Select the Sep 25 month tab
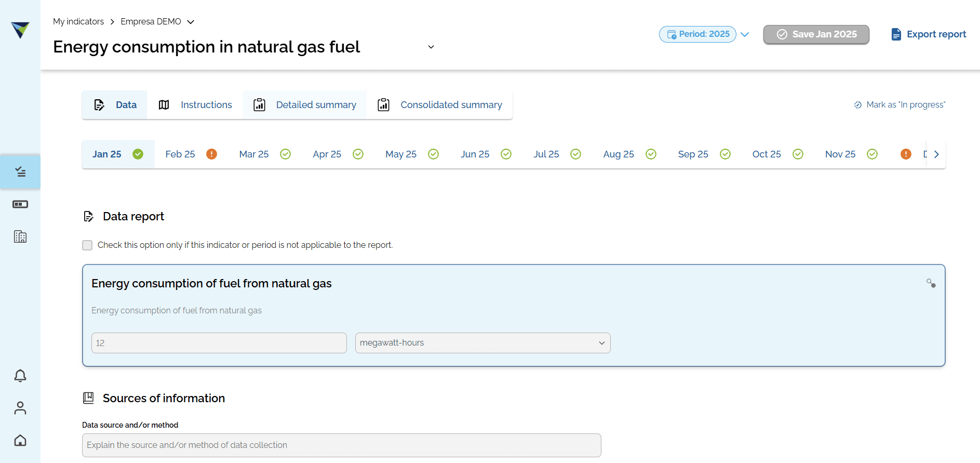 pyautogui.click(x=704, y=154)
